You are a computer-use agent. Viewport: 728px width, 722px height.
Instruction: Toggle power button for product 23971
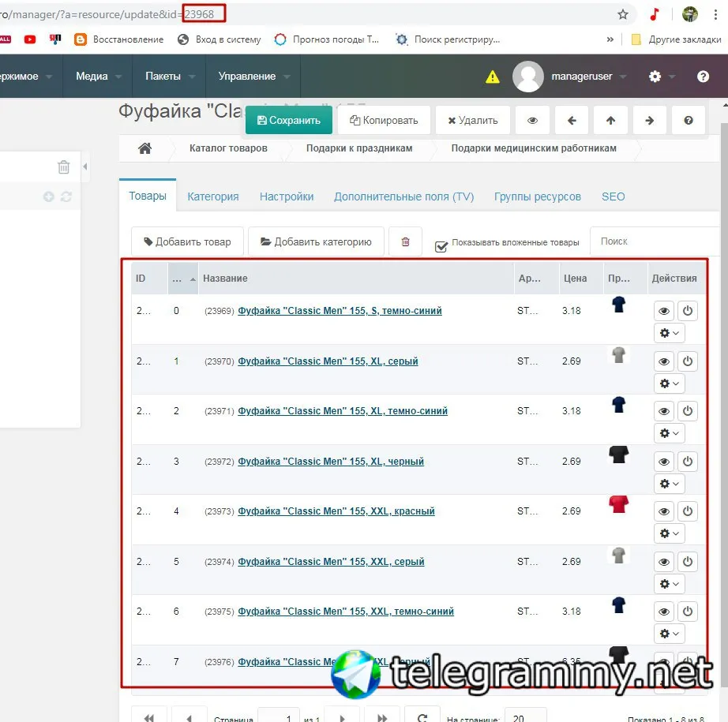[688, 410]
